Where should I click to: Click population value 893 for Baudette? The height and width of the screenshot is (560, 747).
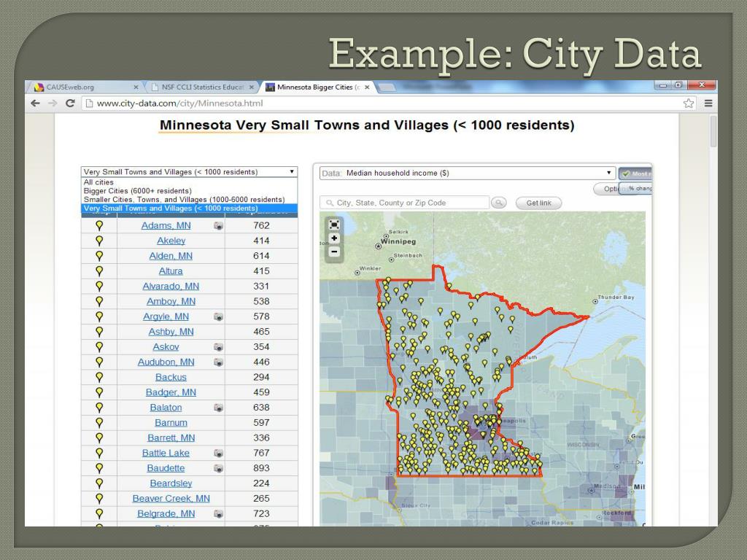click(x=261, y=468)
